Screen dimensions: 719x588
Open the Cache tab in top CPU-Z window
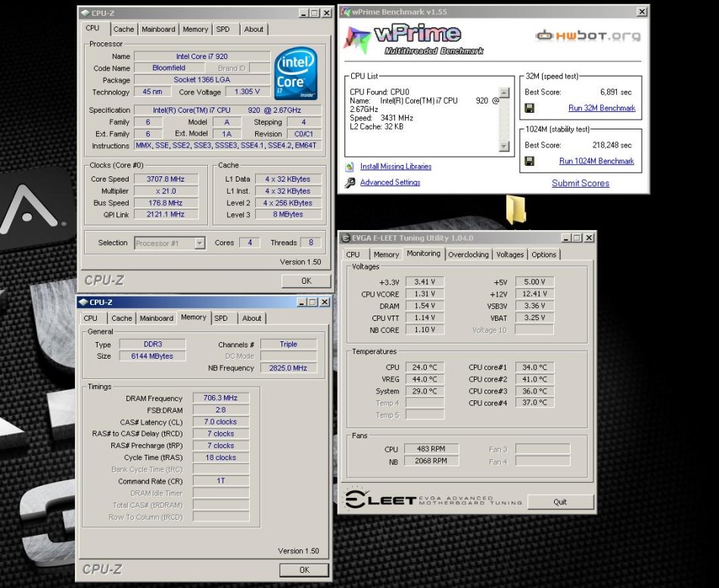pyautogui.click(x=124, y=29)
